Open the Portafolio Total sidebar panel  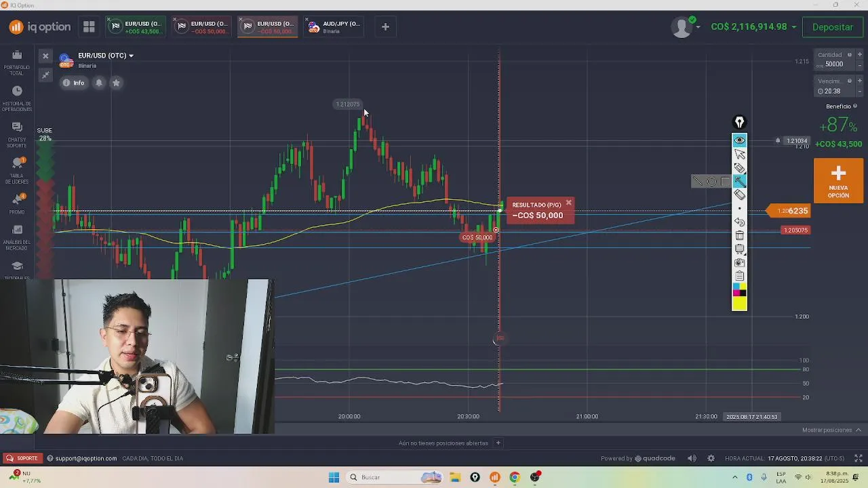point(17,62)
